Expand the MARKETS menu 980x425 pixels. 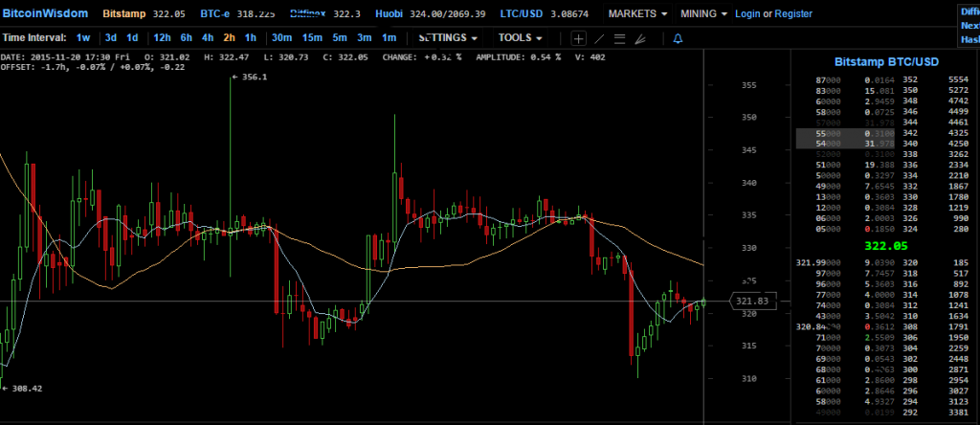[637, 13]
